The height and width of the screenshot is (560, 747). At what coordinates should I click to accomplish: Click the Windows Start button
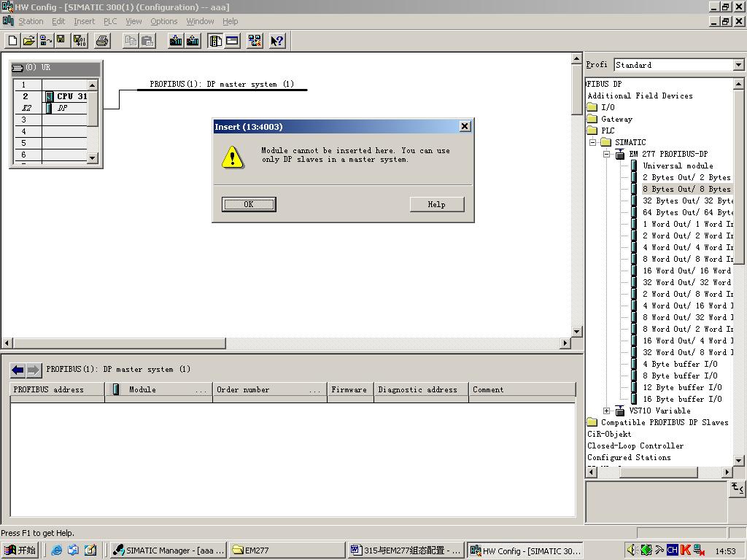point(20,550)
